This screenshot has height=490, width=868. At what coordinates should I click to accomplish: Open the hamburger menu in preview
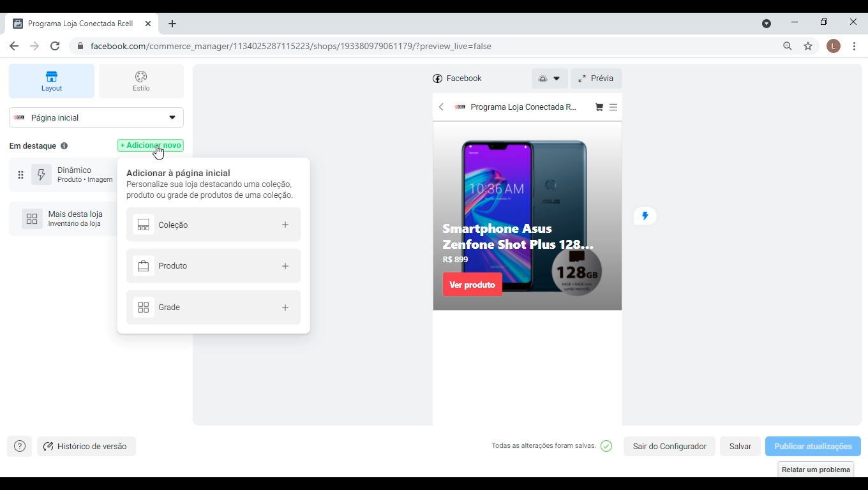click(613, 107)
